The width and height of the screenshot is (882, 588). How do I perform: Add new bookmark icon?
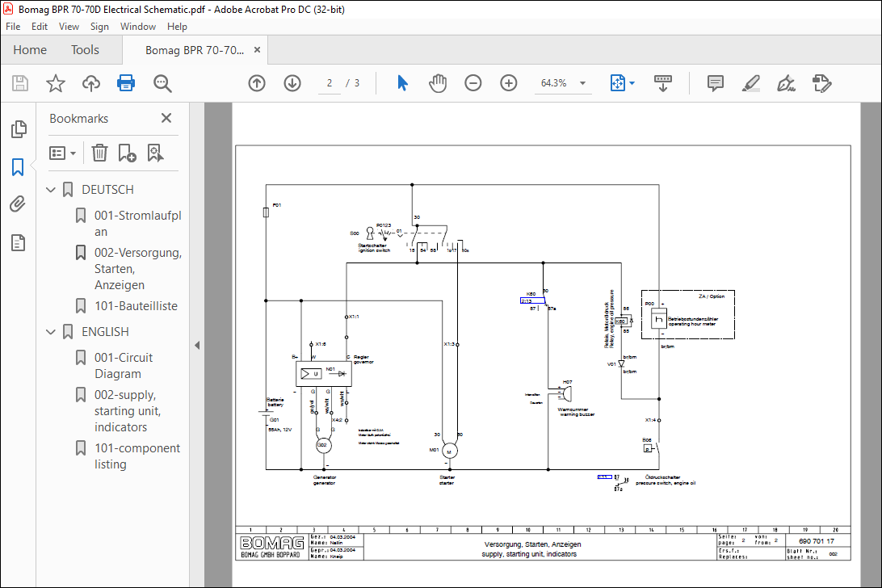(x=127, y=153)
